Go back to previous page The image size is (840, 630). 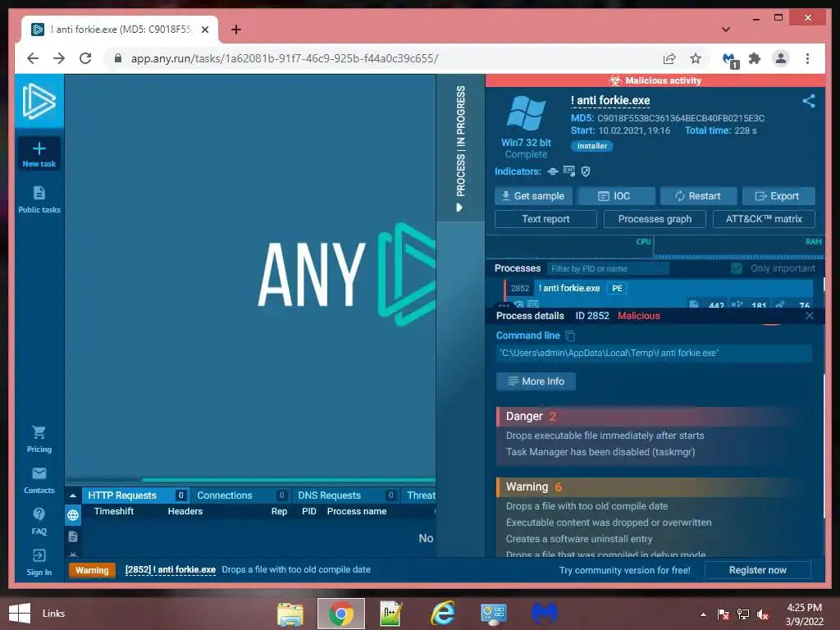33,58
